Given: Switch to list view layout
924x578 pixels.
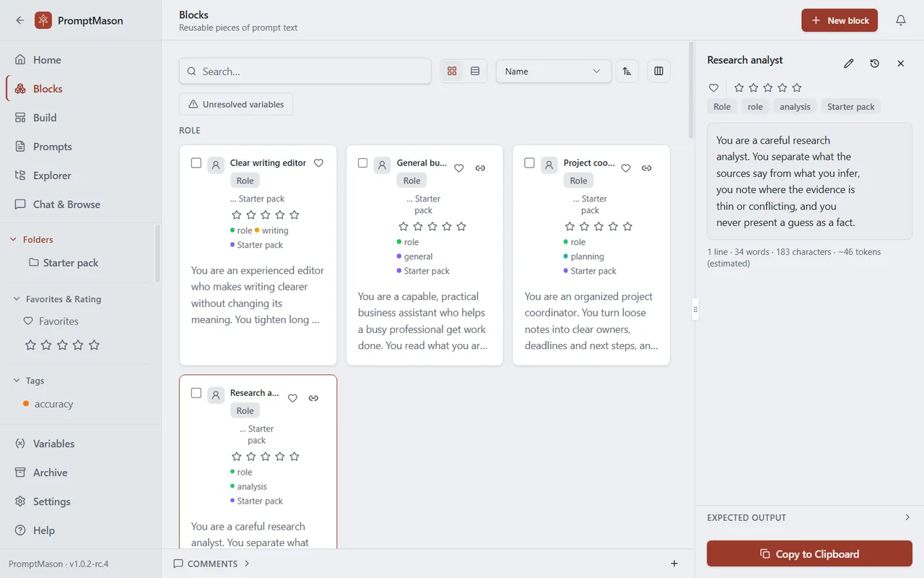Looking at the screenshot, I should click(475, 71).
